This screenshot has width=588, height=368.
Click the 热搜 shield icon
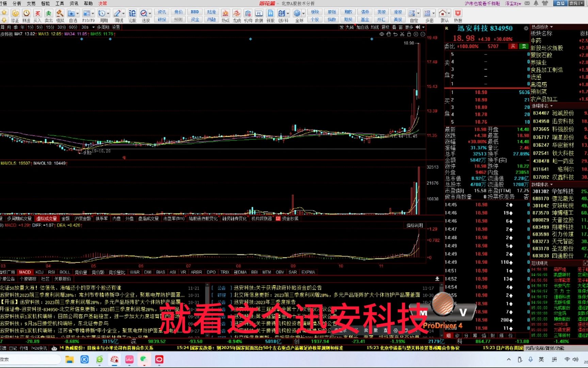pyautogui.click(x=458, y=13)
